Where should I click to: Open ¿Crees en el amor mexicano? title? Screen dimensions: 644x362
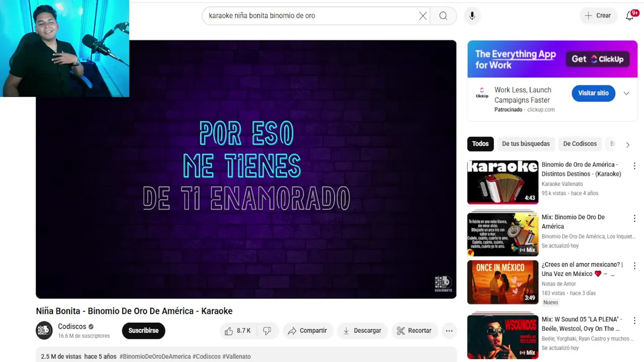(582, 269)
